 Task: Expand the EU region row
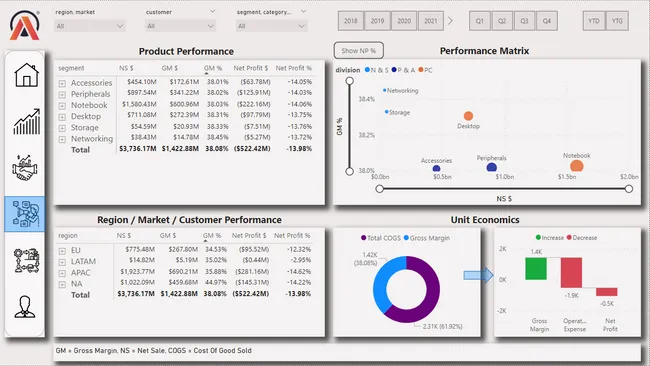62,251
